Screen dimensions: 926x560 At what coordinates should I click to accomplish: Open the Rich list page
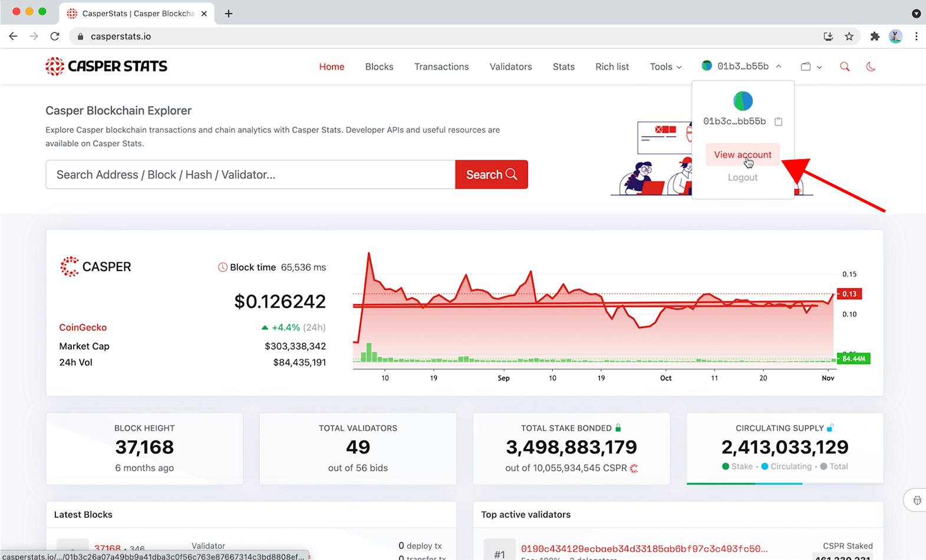612,67
